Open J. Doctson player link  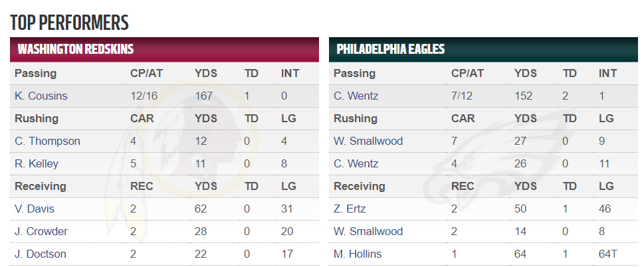pos(41,254)
